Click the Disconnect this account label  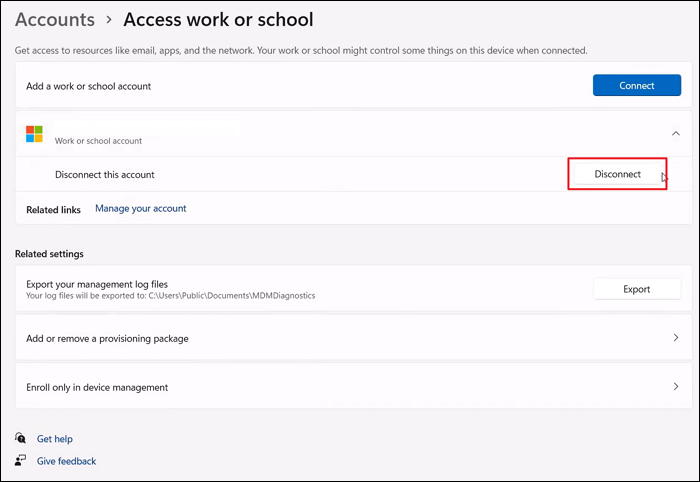point(105,174)
